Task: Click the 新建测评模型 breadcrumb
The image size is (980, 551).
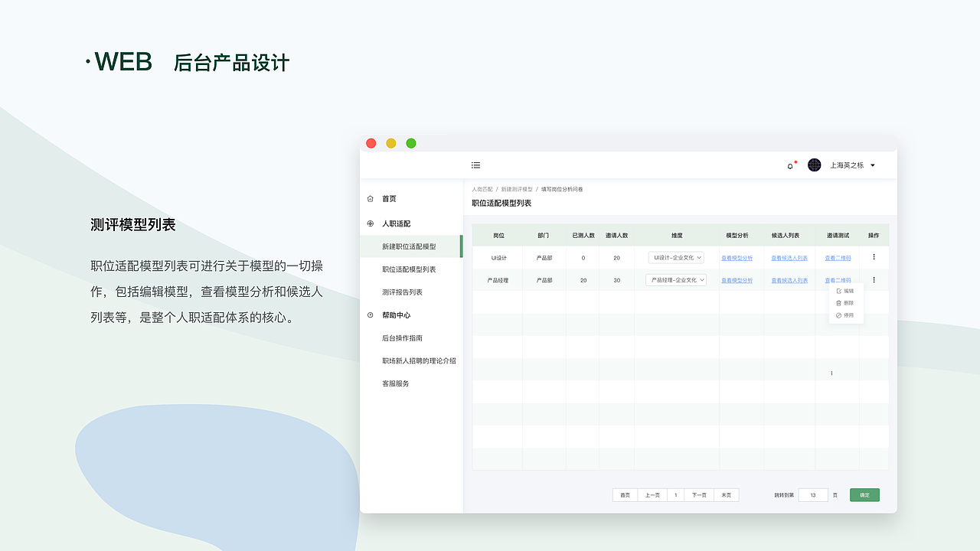Action: (x=517, y=189)
